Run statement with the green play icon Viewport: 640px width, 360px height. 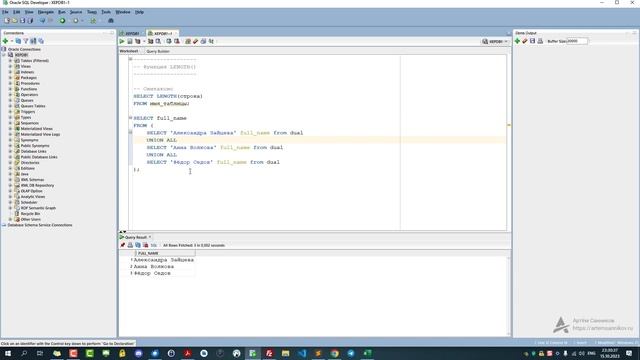pyautogui.click(x=122, y=41)
